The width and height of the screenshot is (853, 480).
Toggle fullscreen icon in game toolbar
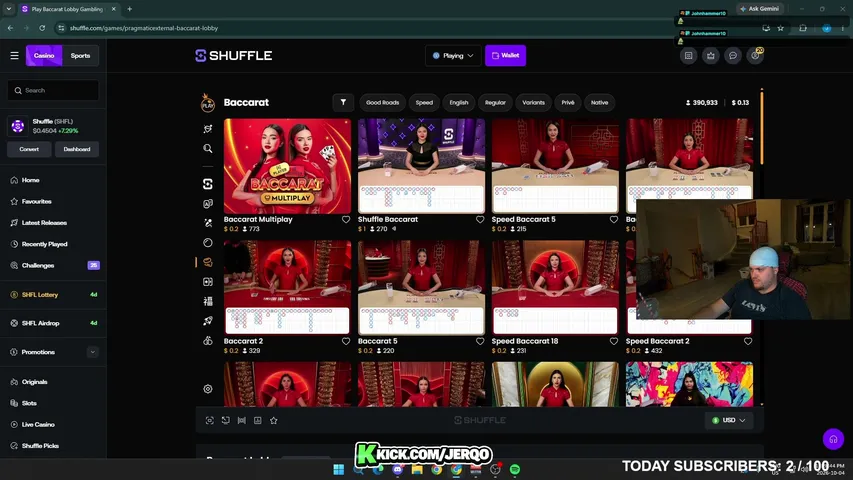[x=209, y=421]
